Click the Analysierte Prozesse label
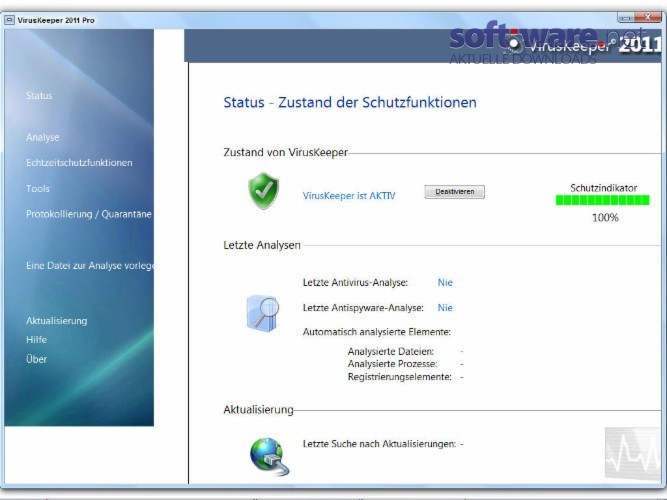Screen dimensions: 667x500 (x=392, y=364)
